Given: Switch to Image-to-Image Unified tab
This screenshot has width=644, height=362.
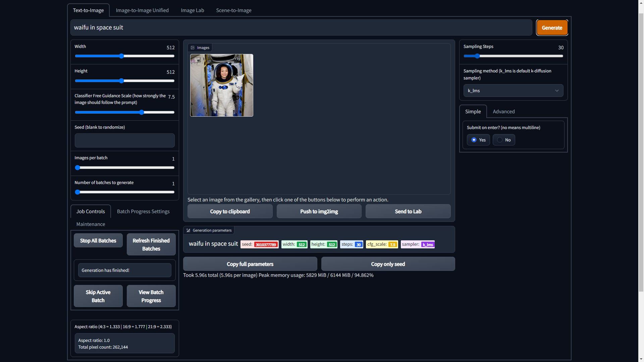Looking at the screenshot, I should coord(142,10).
